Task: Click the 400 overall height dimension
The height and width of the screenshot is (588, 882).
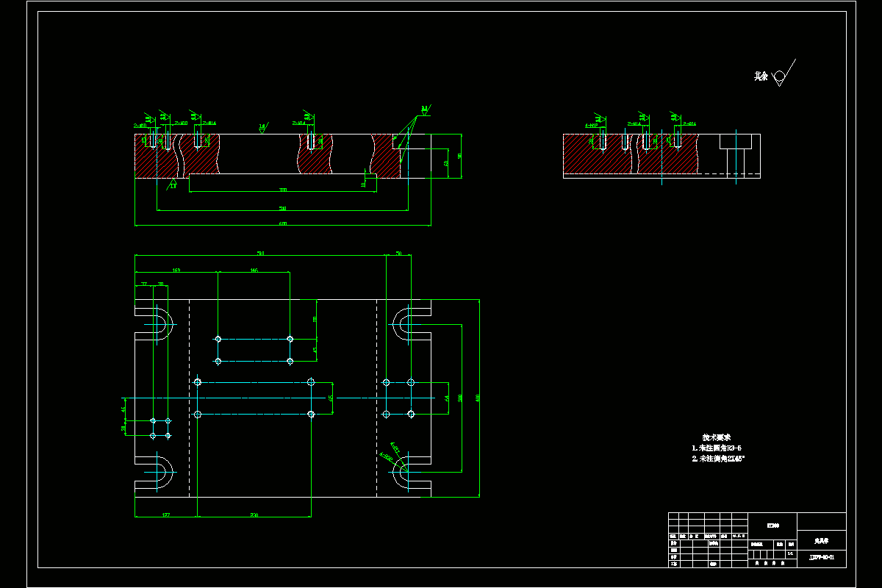Action: point(477,398)
